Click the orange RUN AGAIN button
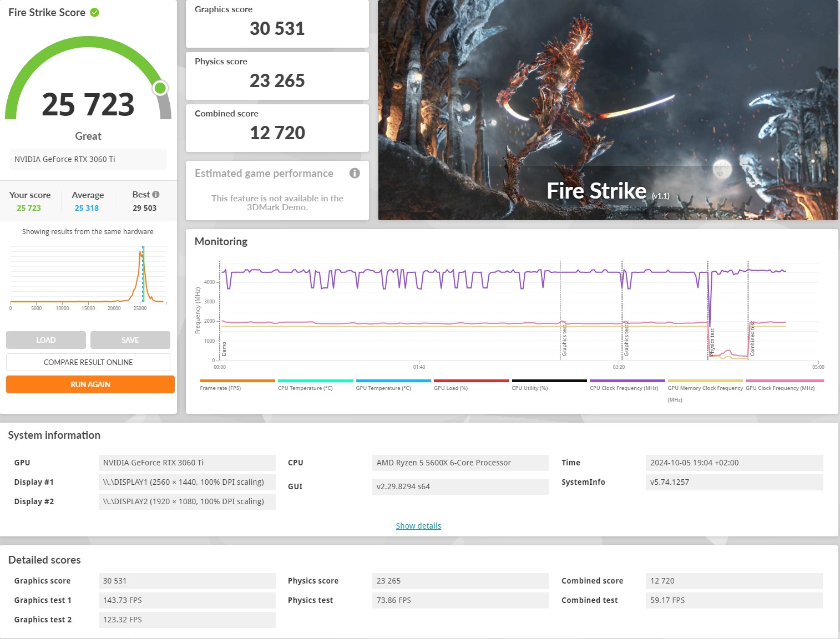The image size is (840, 639). tap(90, 384)
